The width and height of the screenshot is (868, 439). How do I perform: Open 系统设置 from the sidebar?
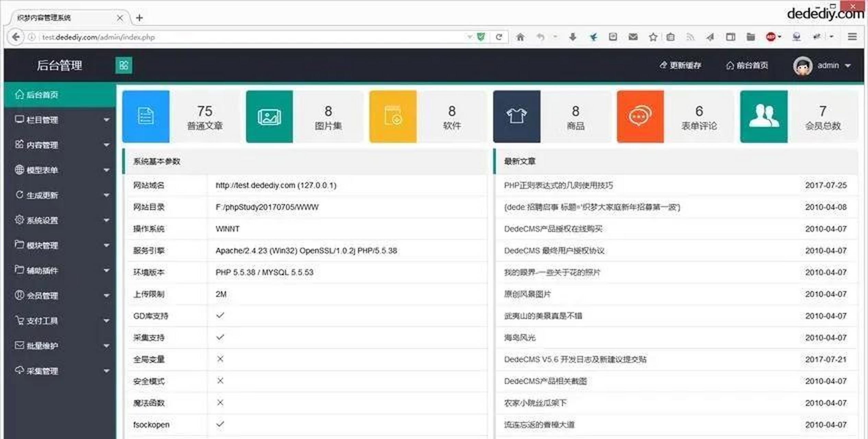[x=42, y=220]
